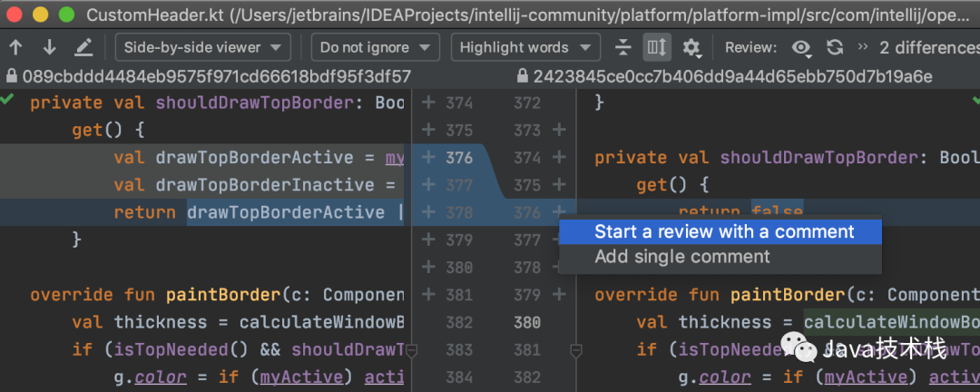This screenshot has height=392, width=980.
Task: Add comment plus icon at line 379 left
Action: [x=428, y=240]
